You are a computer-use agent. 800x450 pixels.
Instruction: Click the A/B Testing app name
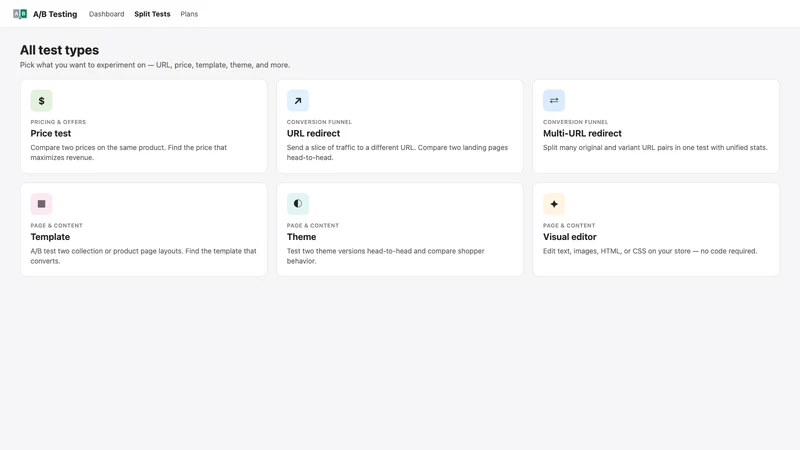coord(55,14)
